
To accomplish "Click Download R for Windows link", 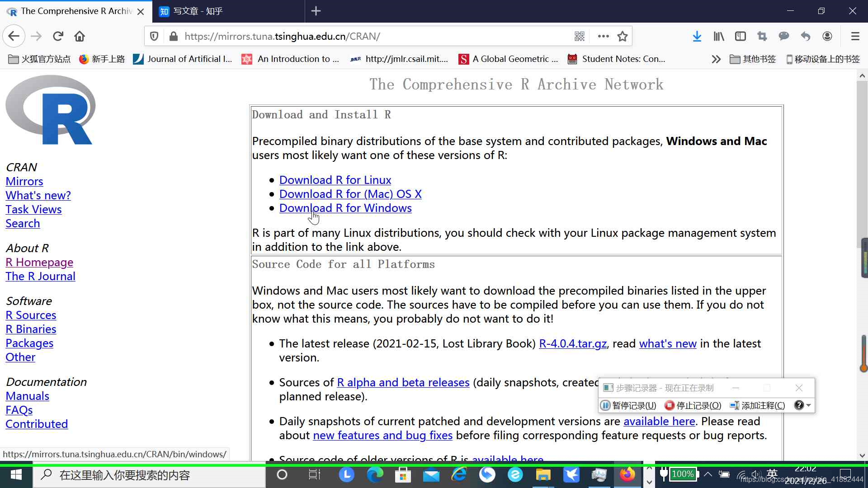I will (x=345, y=208).
